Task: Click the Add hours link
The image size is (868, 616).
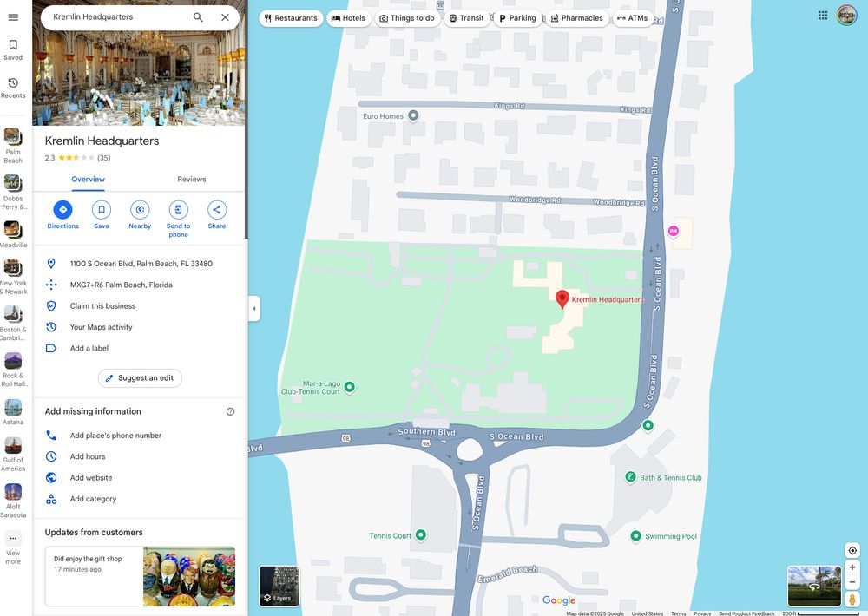Action: point(88,456)
